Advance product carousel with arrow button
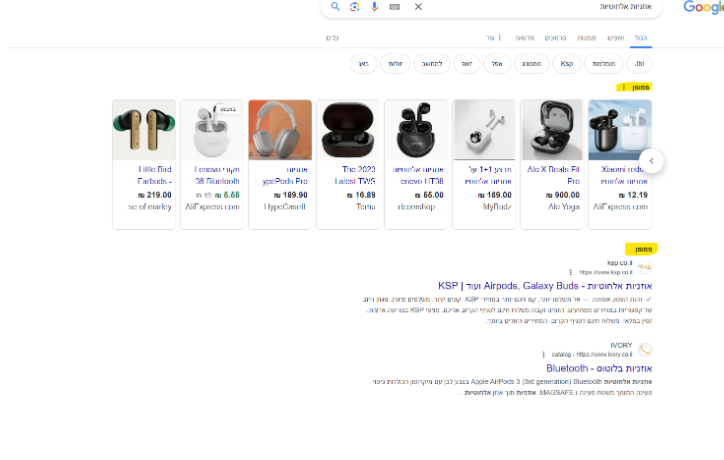The width and height of the screenshot is (724, 460). click(652, 161)
